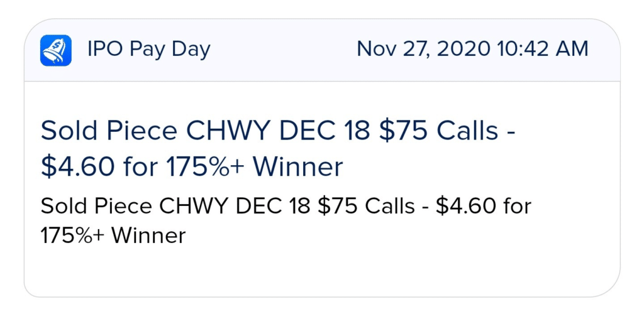Open the "IPO Pay Day" sender name
The width and height of the screenshot is (644, 314).
point(148,50)
